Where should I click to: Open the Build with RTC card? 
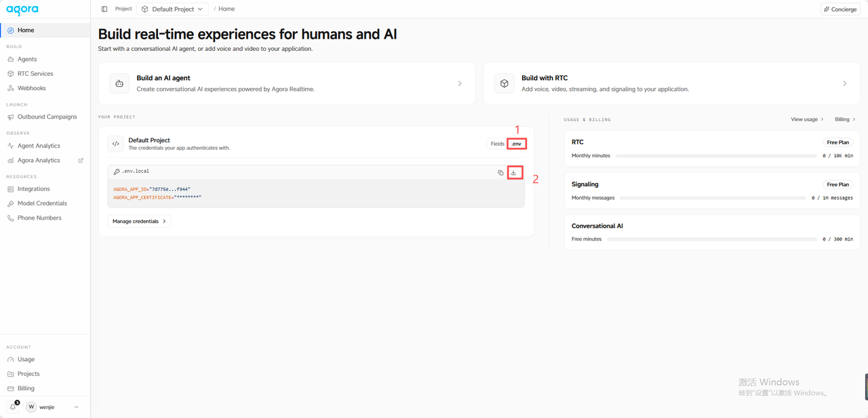[x=671, y=83]
